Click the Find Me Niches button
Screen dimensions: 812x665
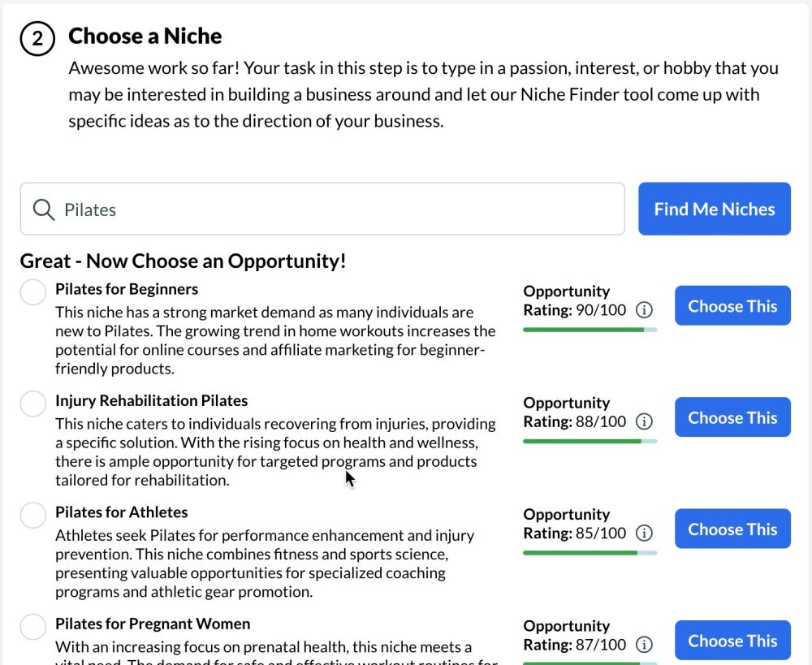point(714,209)
